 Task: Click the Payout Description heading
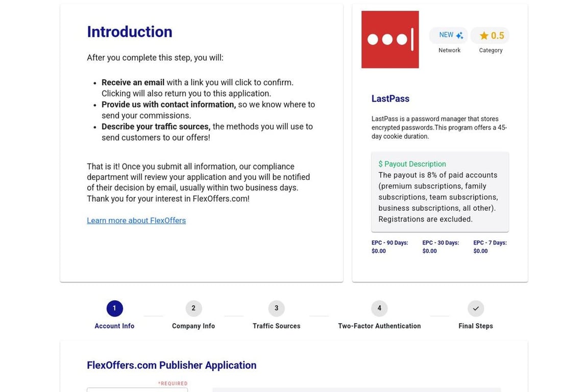tap(412, 164)
